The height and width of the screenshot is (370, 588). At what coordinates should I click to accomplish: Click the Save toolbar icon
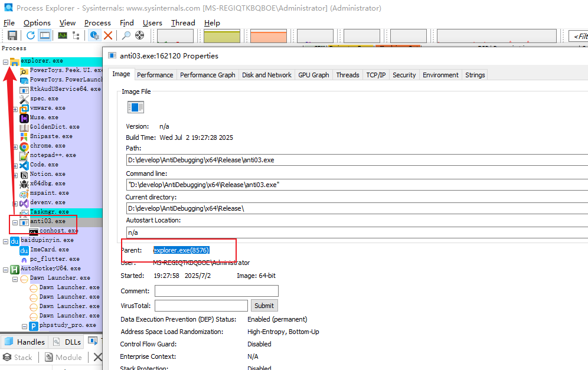pyautogui.click(x=12, y=36)
